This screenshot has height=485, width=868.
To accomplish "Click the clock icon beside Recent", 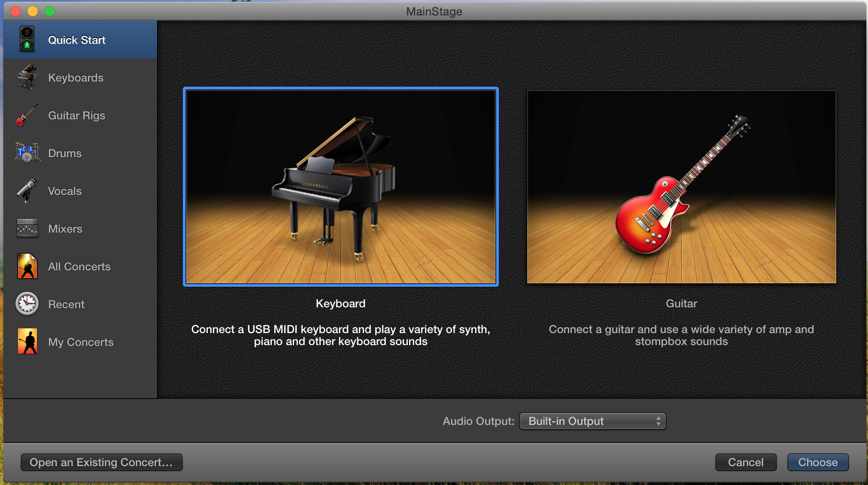I will pos(27,304).
